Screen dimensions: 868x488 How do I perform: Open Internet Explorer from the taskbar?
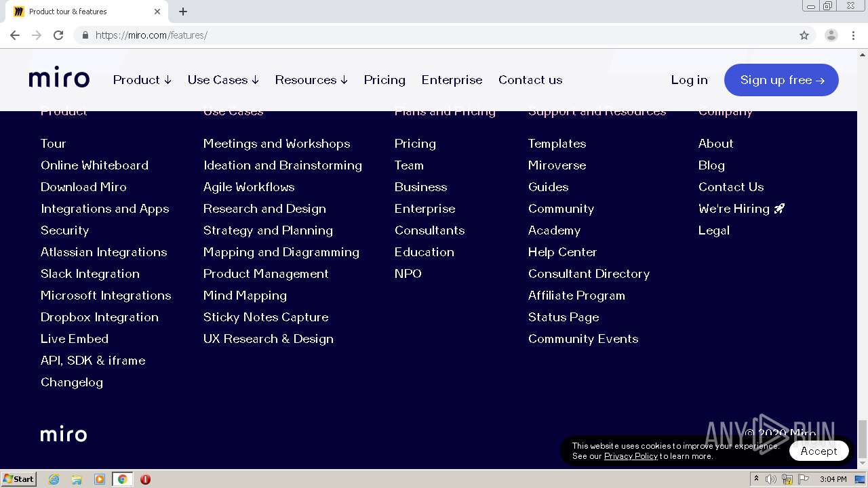(54, 479)
